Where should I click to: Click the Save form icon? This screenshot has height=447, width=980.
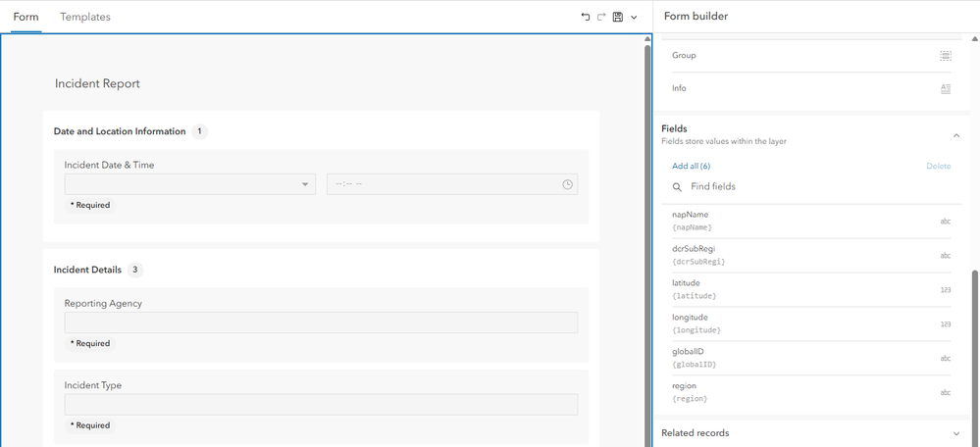[617, 17]
